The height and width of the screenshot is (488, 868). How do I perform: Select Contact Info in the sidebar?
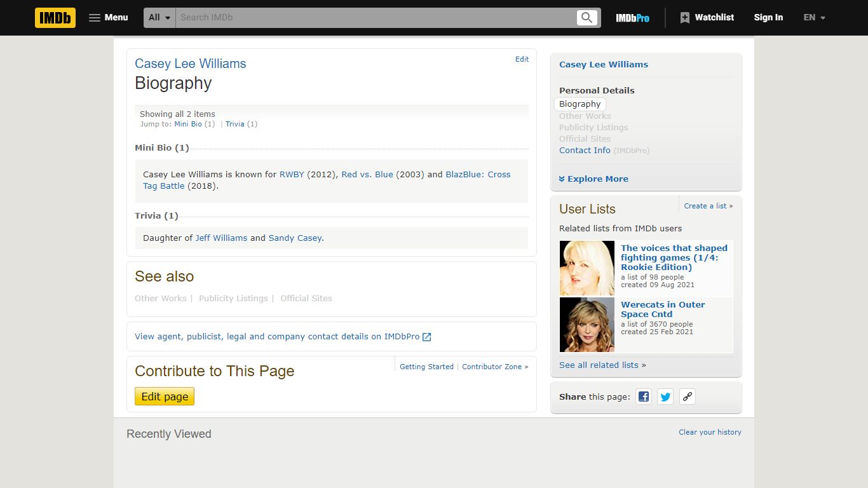[585, 151]
